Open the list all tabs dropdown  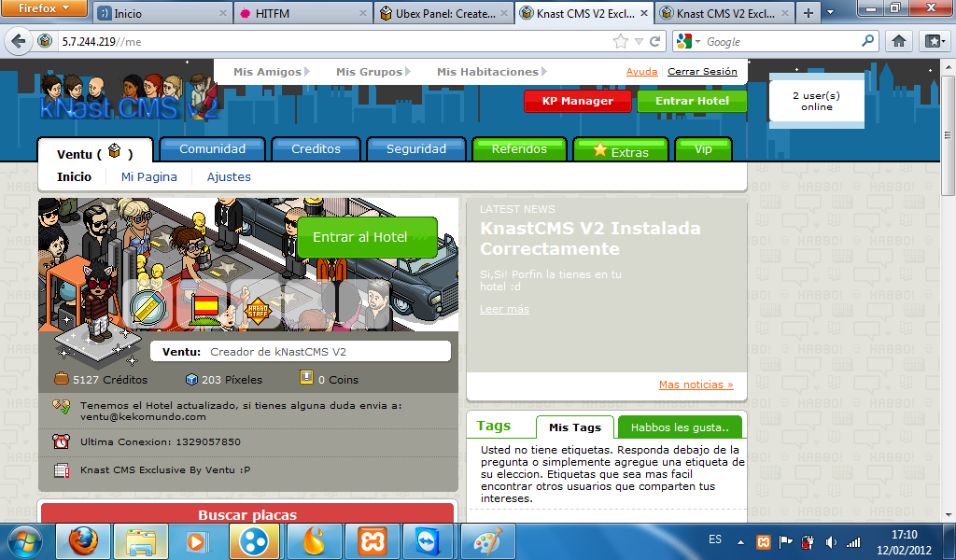pos(830,13)
